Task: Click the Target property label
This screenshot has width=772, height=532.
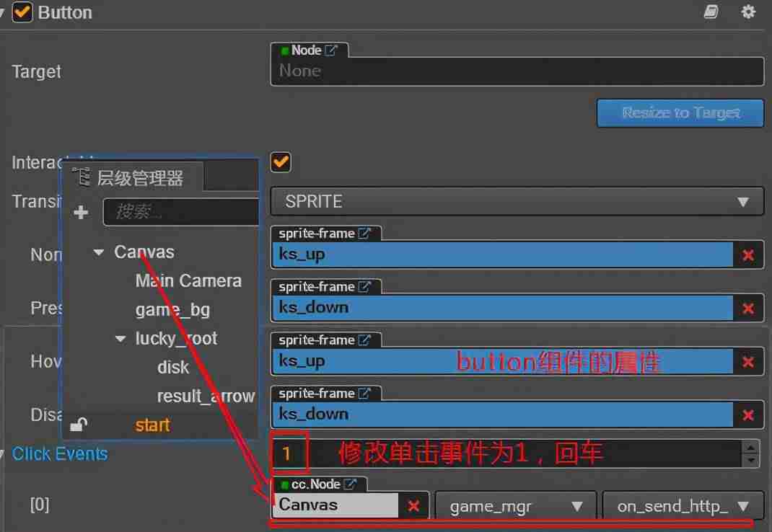Action: (36, 72)
